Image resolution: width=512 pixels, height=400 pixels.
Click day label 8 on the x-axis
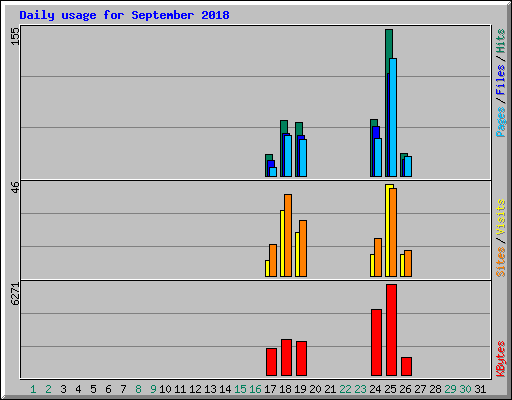click(138, 389)
